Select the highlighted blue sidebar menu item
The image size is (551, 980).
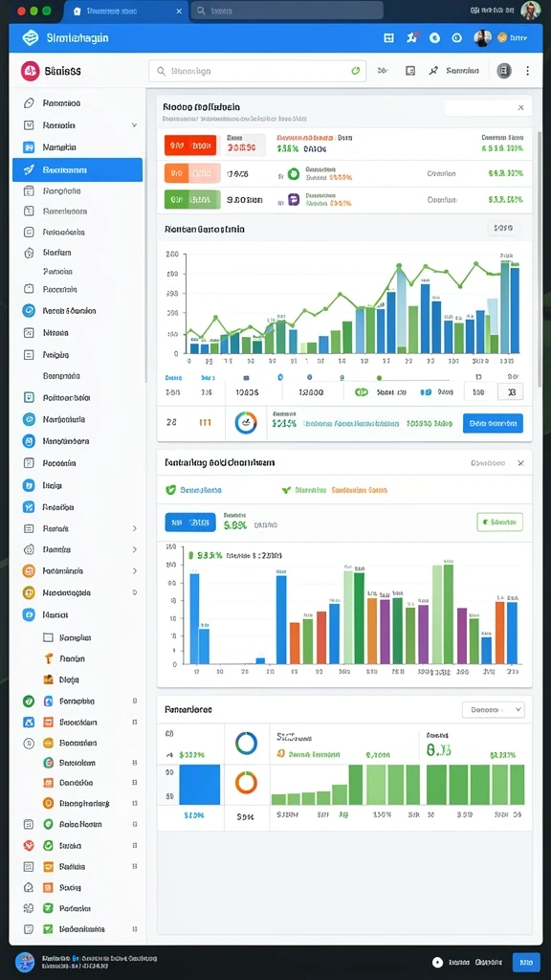tap(77, 169)
